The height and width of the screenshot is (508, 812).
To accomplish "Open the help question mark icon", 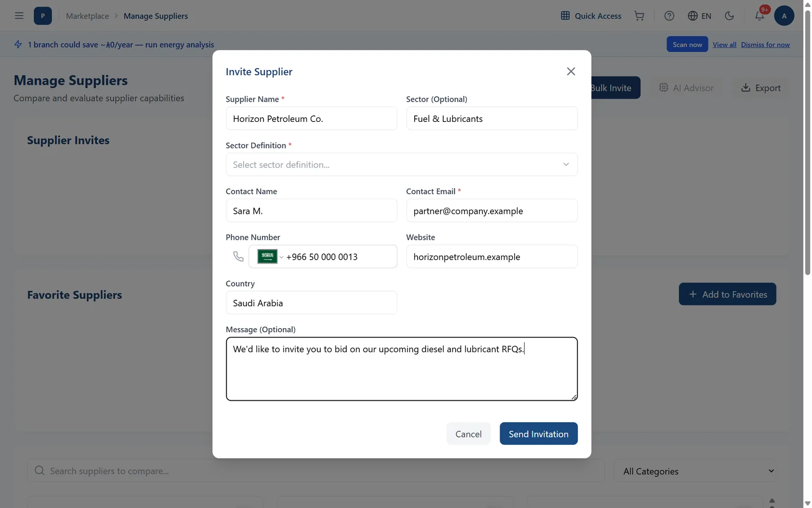I will click(x=669, y=16).
